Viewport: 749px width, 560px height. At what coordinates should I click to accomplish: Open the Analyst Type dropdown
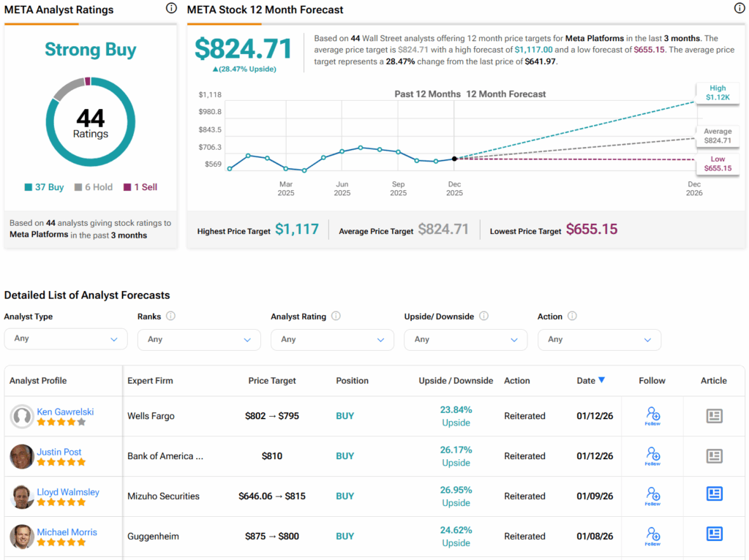click(x=66, y=339)
